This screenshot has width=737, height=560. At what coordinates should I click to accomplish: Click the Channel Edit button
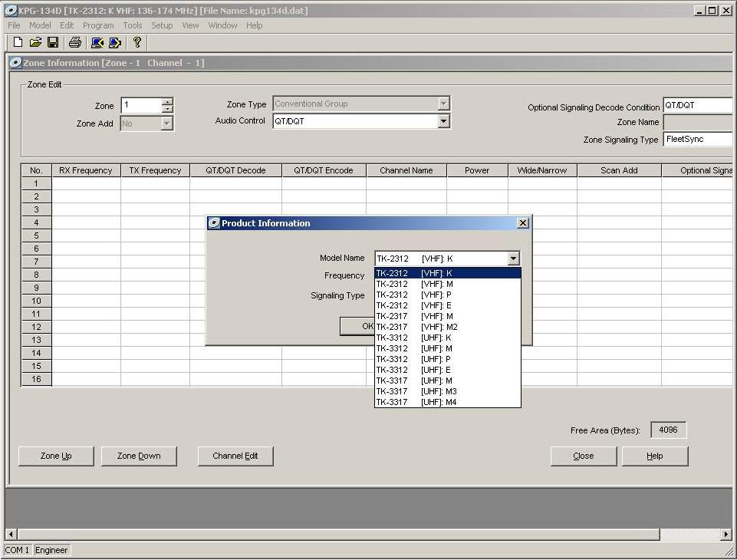click(235, 456)
